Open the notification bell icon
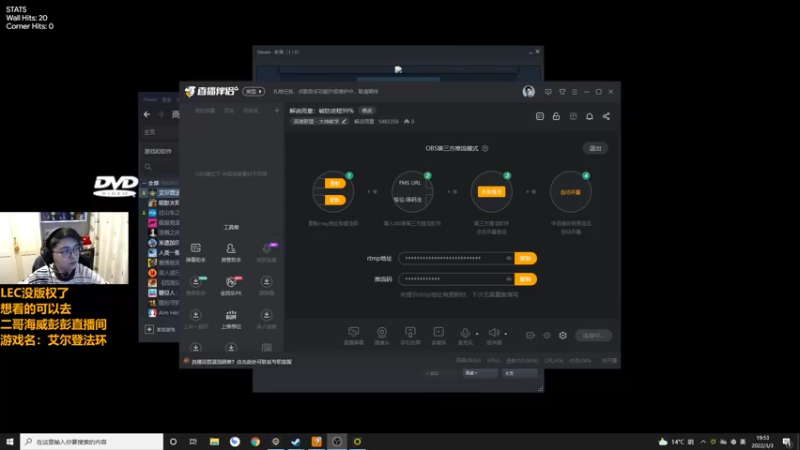Image resolution: width=800 pixels, height=450 pixels. pyautogui.click(x=589, y=116)
